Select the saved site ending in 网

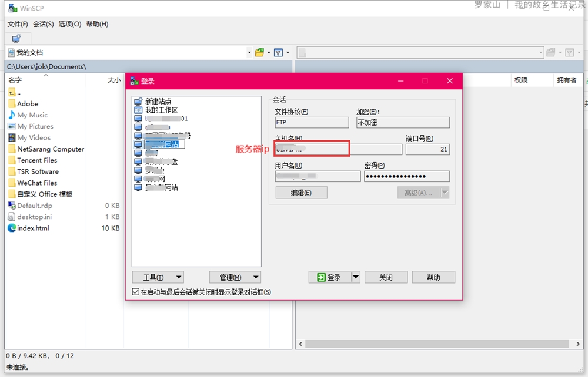click(x=155, y=179)
